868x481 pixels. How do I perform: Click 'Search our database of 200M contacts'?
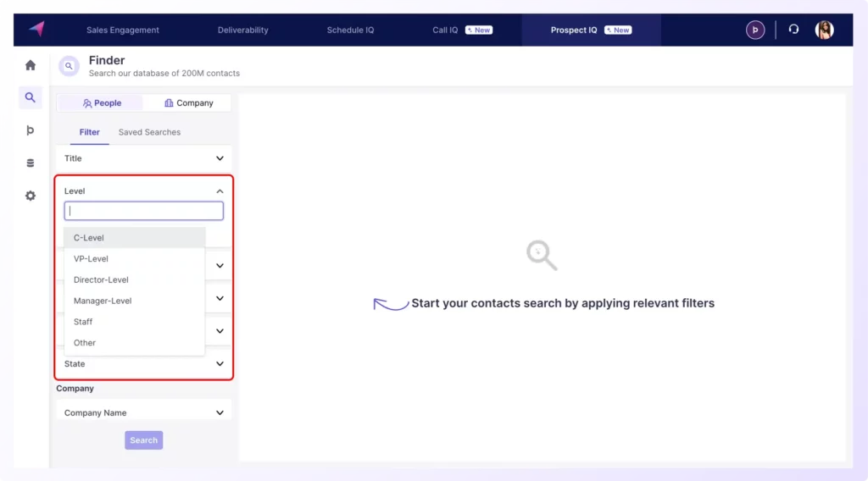[x=164, y=73]
